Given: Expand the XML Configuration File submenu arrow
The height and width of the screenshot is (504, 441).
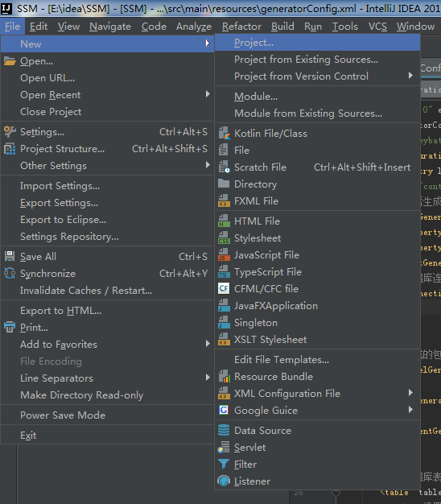Looking at the screenshot, I should click(x=410, y=392).
